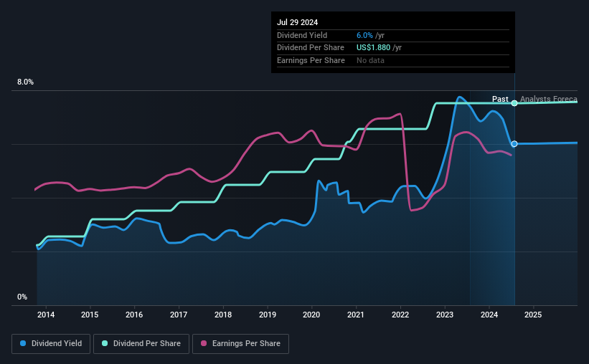
Task: Click the Jul 29 2024 tooltip date
Action: (x=297, y=22)
